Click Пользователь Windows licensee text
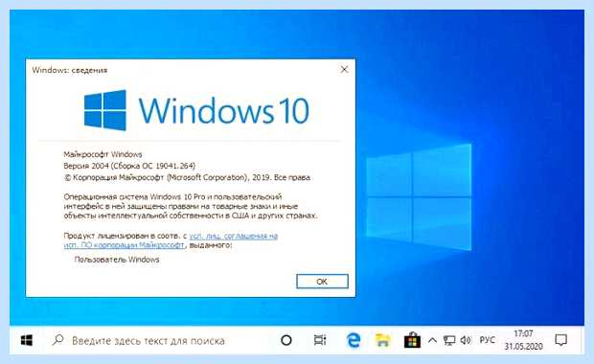Viewport: 594px width, 364px height. click(117, 260)
